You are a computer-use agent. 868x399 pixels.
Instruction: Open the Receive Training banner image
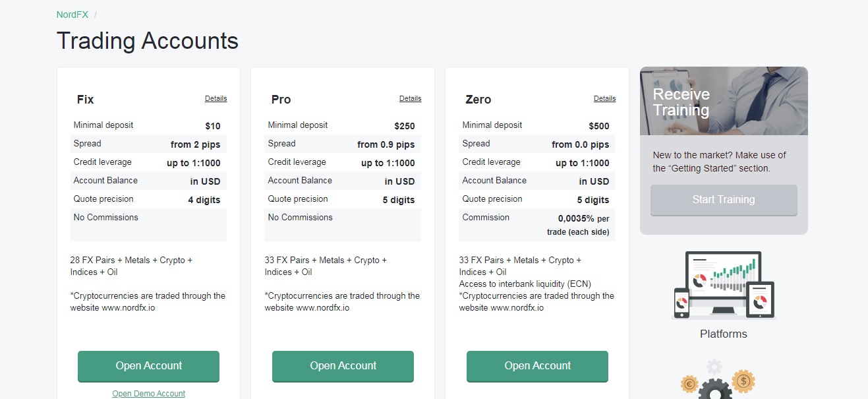(723, 101)
